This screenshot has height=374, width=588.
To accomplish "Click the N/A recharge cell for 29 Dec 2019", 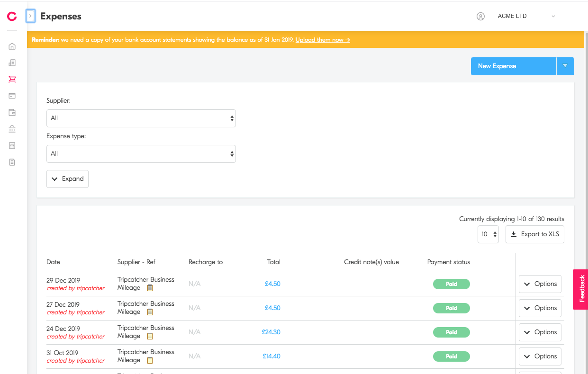I will click(195, 284).
